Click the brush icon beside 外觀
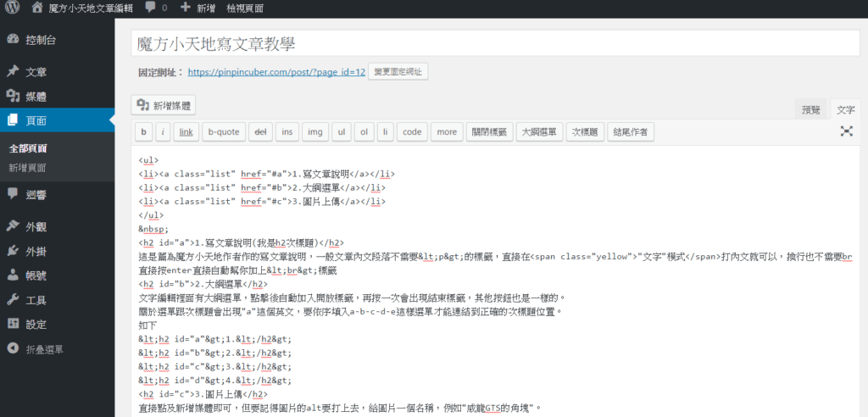This screenshot has width=868, height=417. [13, 226]
